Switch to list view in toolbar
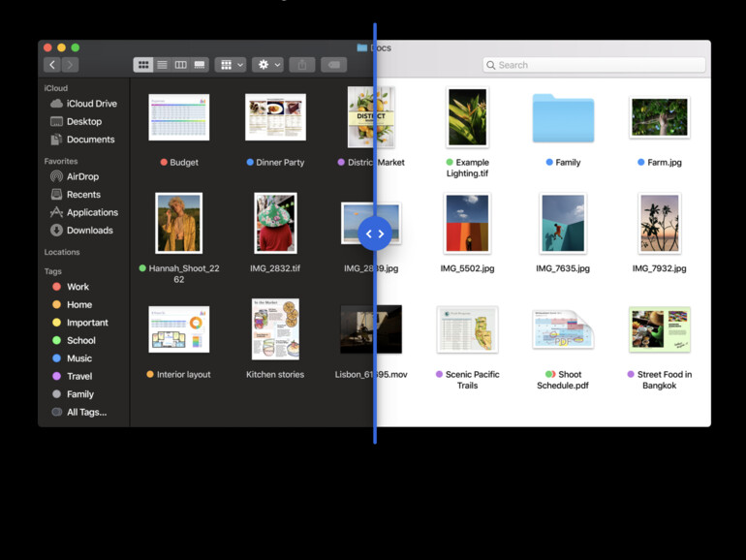 [x=162, y=65]
